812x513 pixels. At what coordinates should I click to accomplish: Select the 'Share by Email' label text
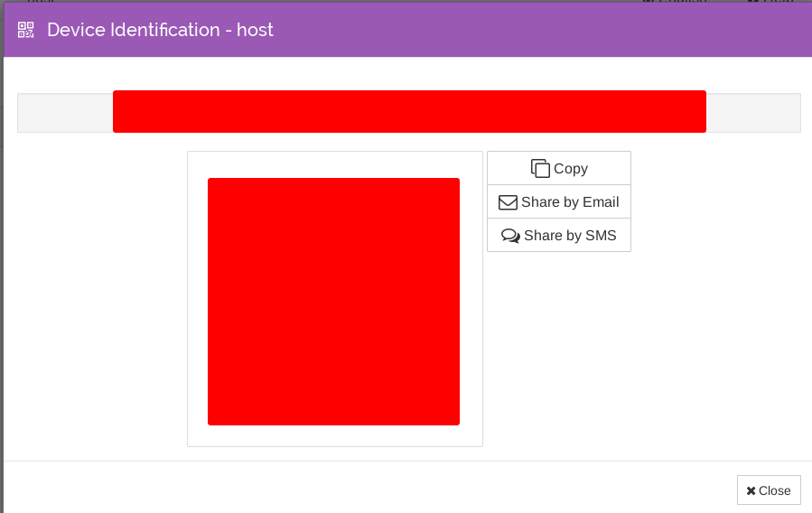tap(570, 202)
